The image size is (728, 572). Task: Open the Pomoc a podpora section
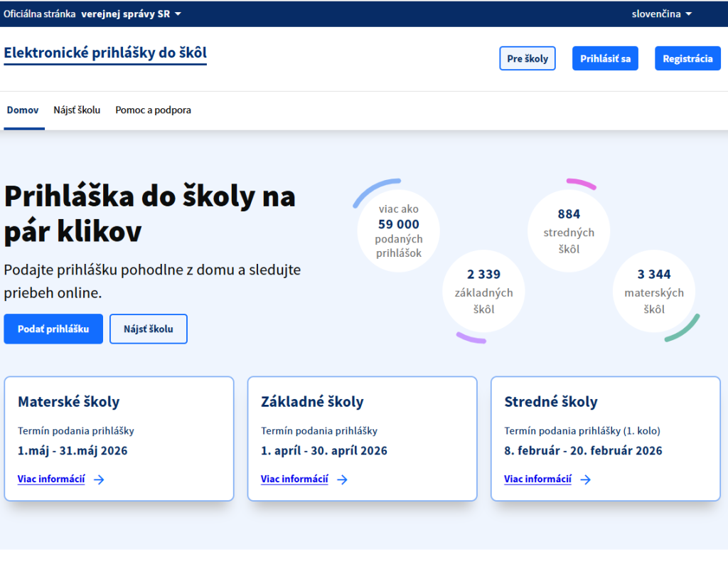[153, 110]
